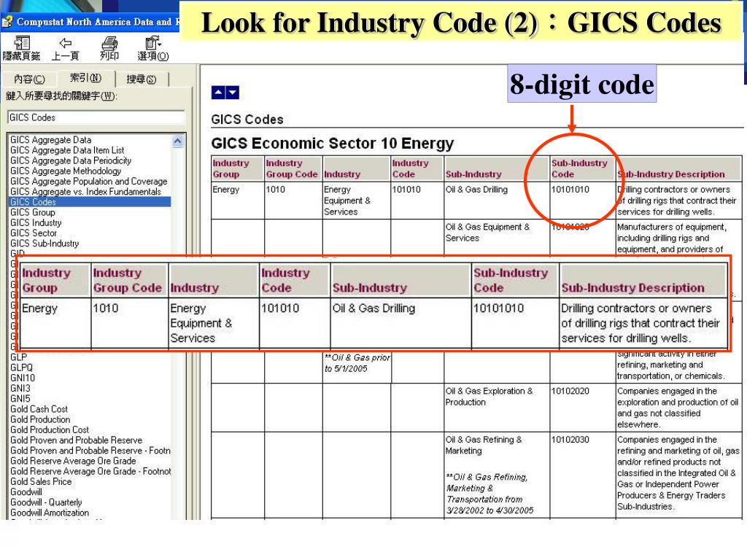This screenshot has width=747, height=560.
Task: Click the keyword field containing GICS Codes
Action: pos(96,117)
